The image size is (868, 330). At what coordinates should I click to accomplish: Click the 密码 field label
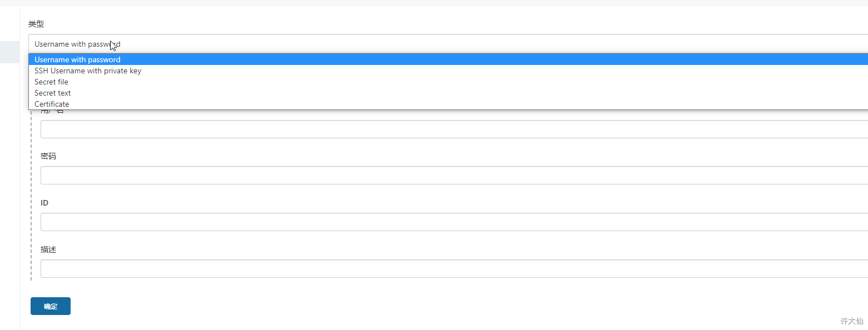point(48,157)
